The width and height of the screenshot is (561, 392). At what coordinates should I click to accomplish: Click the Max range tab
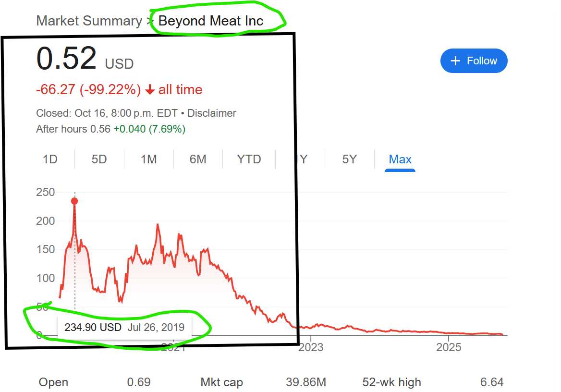coord(400,159)
